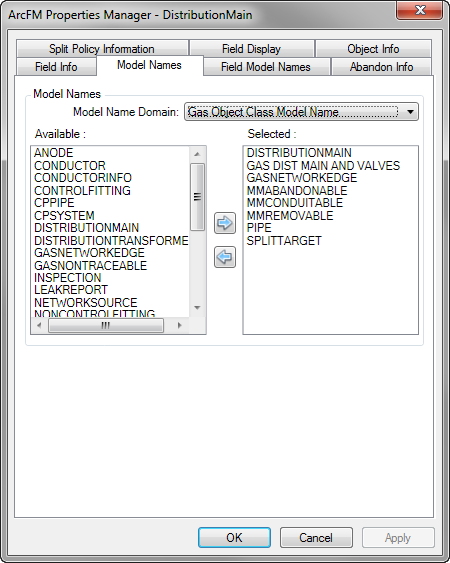Click the Available list scroll down arrow

pos(197,308)
